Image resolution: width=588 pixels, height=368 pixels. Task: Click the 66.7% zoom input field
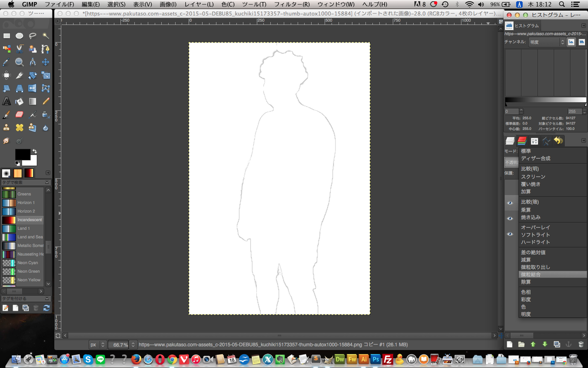click(120, 345)
